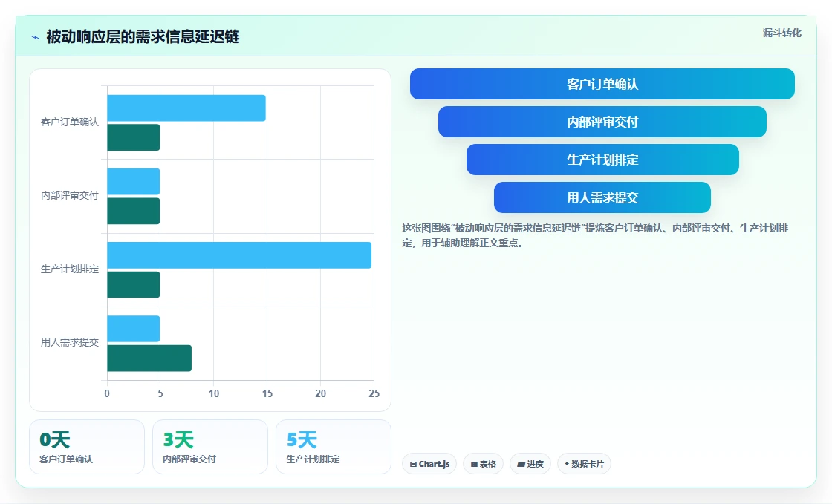Click the light blue bar for 内部评审交付
The height and width of the screenshot is (504, 832).
[133, 182]
